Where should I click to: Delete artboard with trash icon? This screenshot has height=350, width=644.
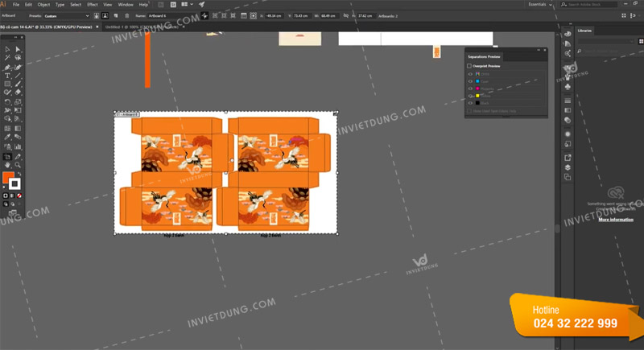tap(127, 16)
